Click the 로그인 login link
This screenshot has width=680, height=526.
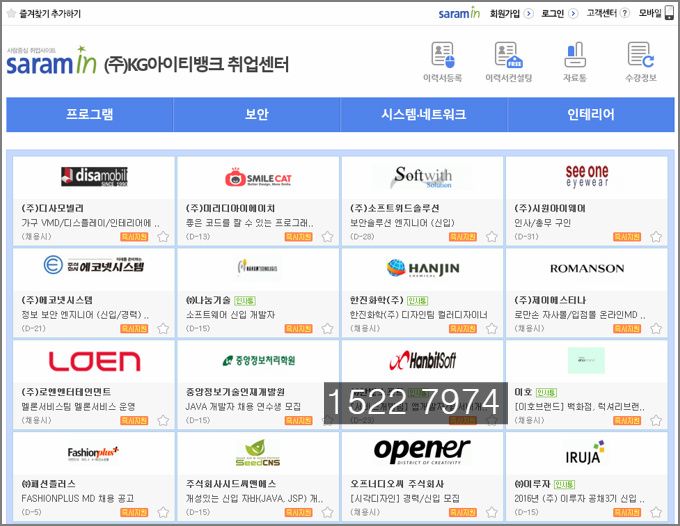[x=552, y=13]
